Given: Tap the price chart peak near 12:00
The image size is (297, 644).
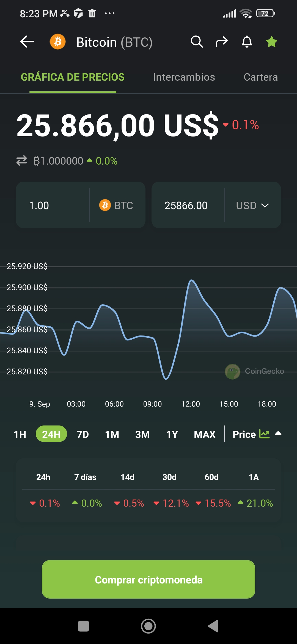Looking at the screenshot, I should (191, 281).
